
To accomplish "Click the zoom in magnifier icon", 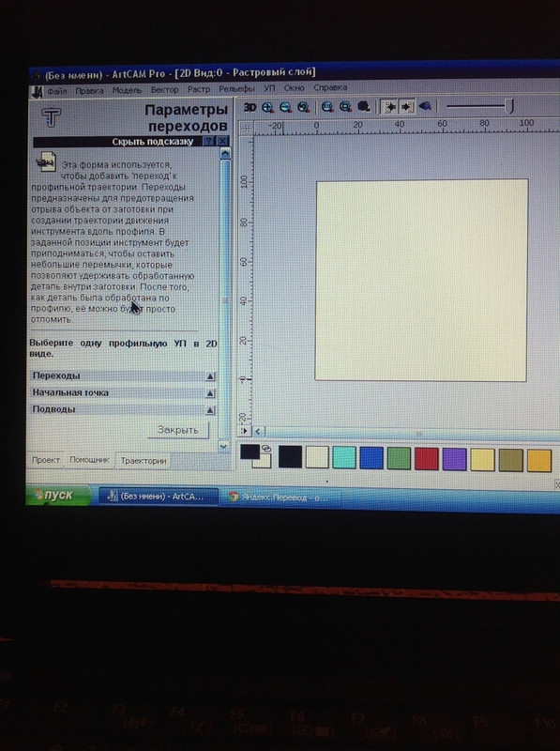I will [x=267, y=107].
